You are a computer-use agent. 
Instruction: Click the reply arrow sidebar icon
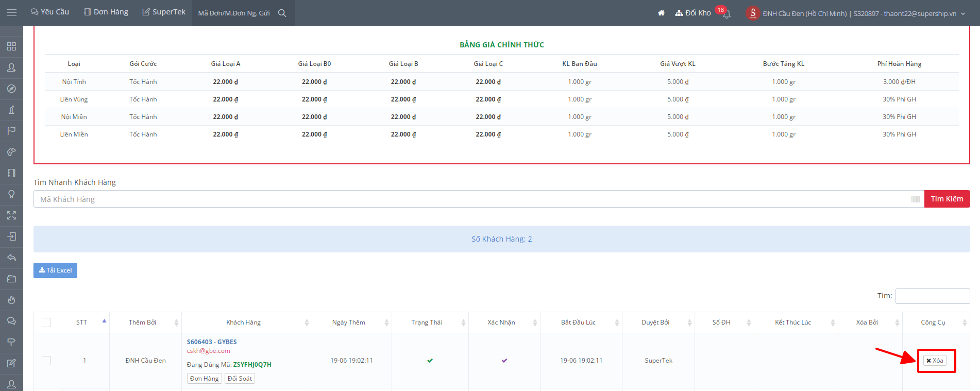[x=11, y=258]
